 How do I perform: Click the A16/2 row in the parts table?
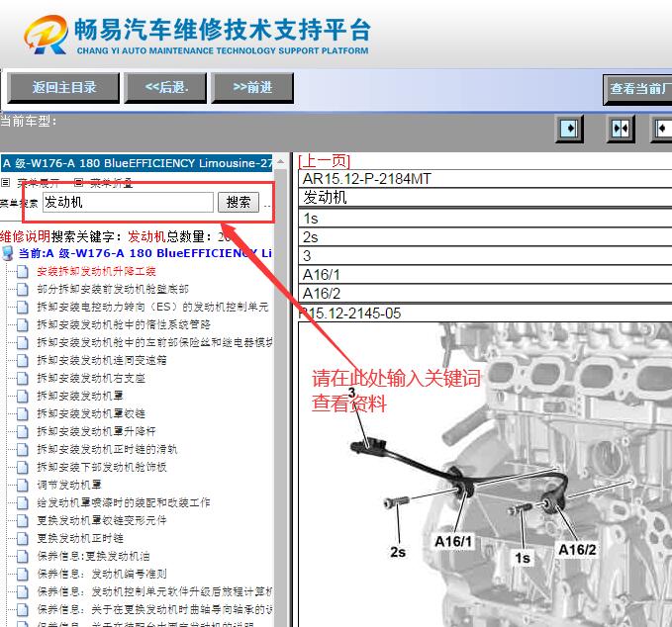[485, 294]
